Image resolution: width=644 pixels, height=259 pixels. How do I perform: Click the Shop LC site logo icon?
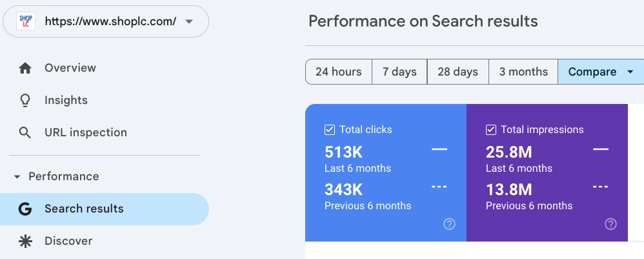pos(25,21)
